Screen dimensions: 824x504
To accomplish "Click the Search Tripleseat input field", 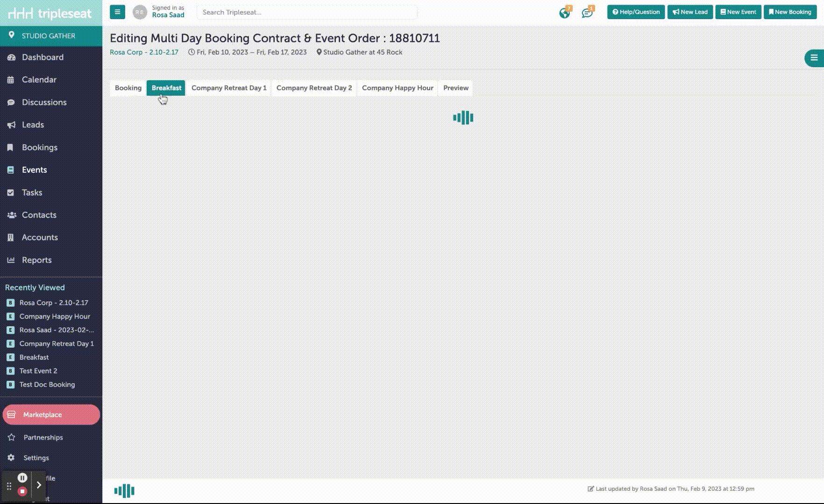I will 307,12.
